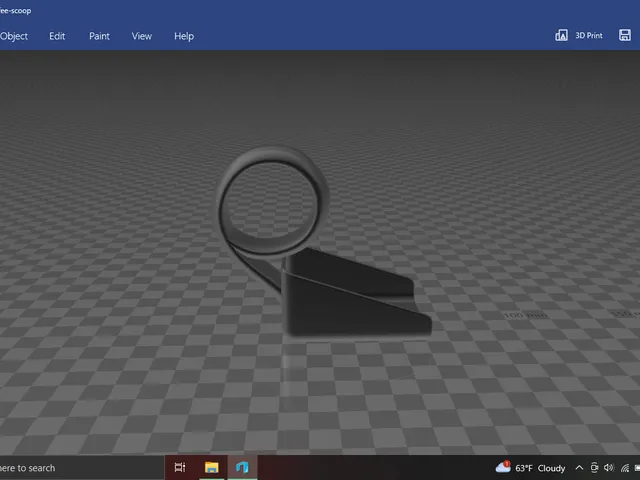Click the 3D Builder taskbar icon
Screen dimensions: 640x480
click(242, 467)
